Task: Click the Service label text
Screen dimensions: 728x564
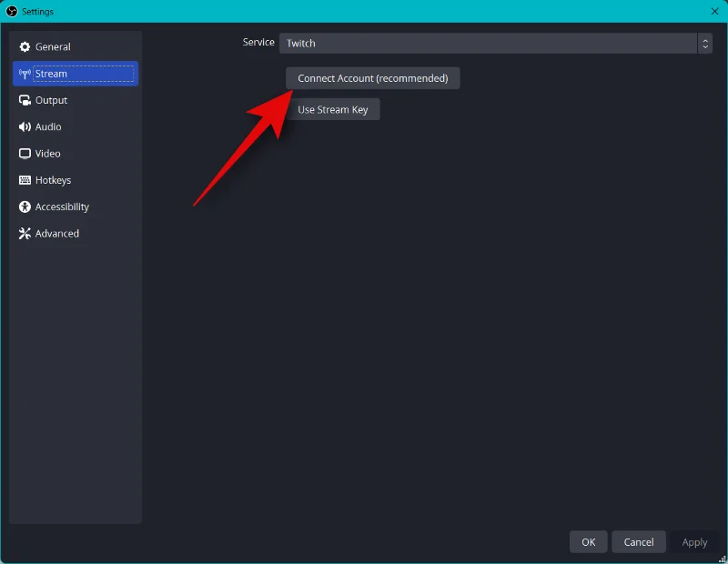Action: pos(258,42)
